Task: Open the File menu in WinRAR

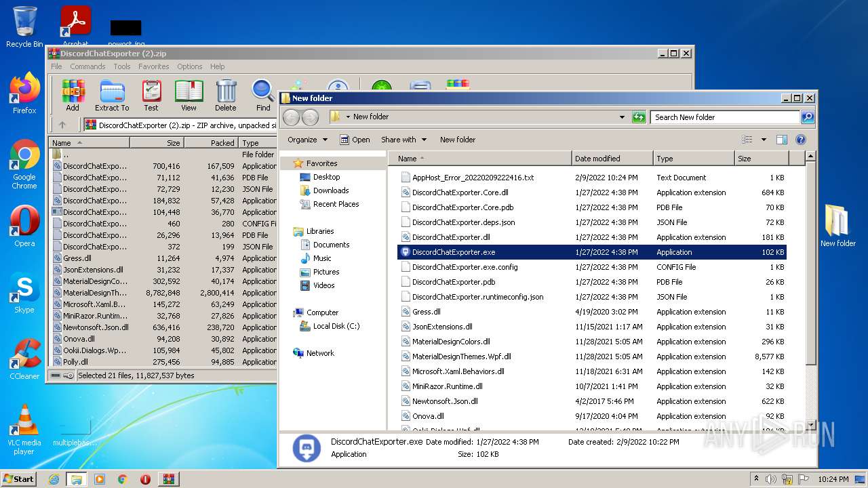Action: pyautogui.click(x=56, y=66)
